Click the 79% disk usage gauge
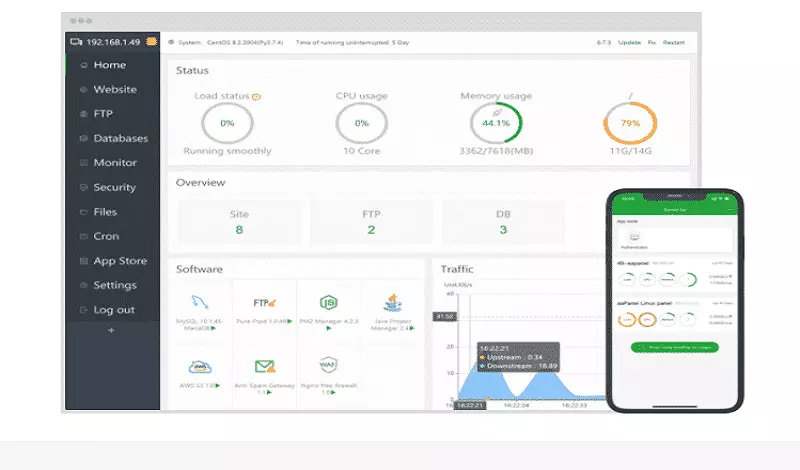This screenshot has width=800, height=470. pos(630,123)
